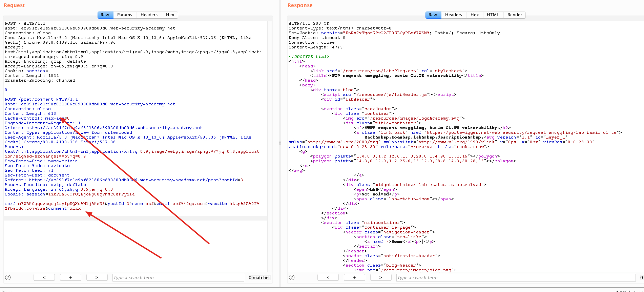
Task: Click previous match button in Request search
Action: click(44, 277)
